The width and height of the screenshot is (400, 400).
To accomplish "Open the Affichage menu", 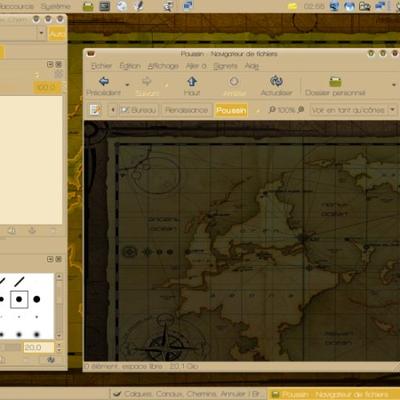I will click(x=163, y=66).
